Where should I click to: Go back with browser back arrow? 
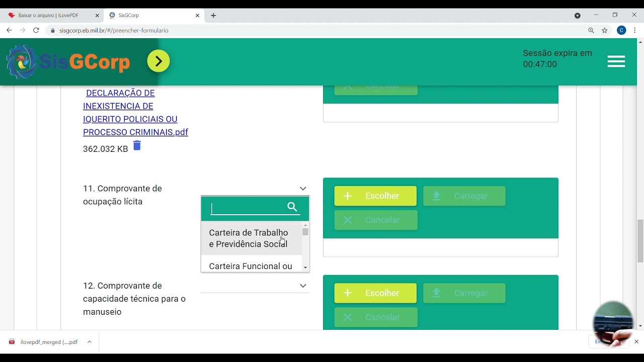coord(9,30)
